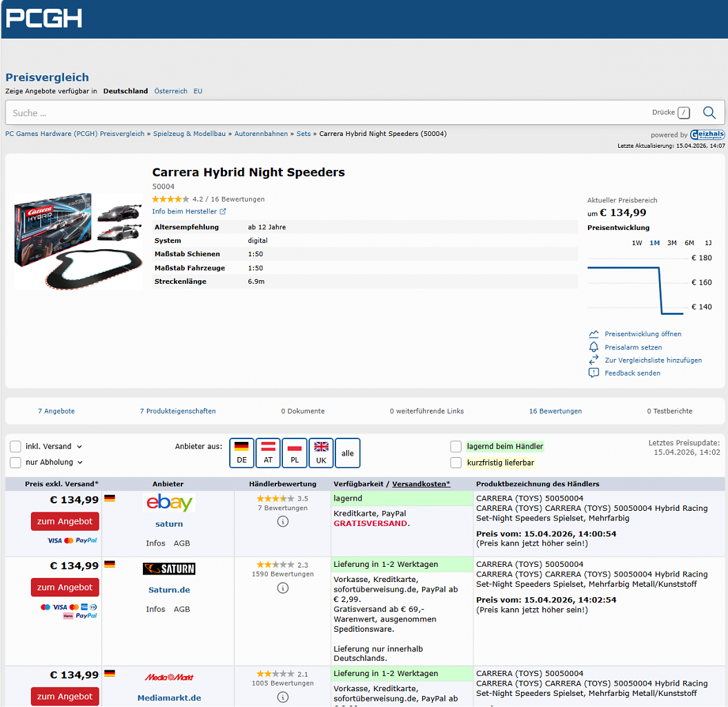Open the Carrera product image thumbnail
The width and height of the screenshot is (728, 707).
[79, 241]
